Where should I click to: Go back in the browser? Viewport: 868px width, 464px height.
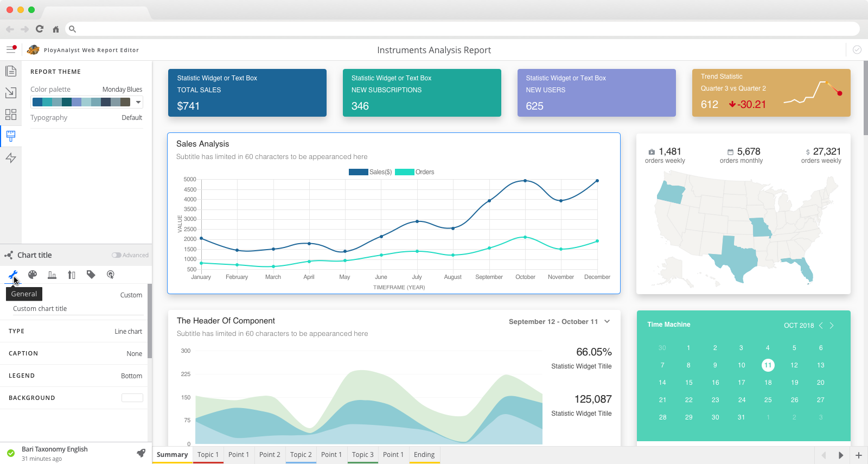point(10,29)
